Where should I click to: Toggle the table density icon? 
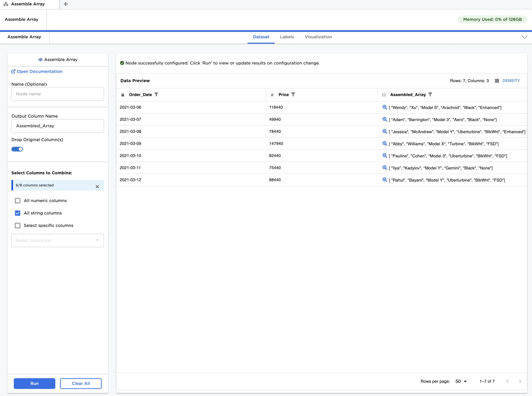tap(497, 81)
